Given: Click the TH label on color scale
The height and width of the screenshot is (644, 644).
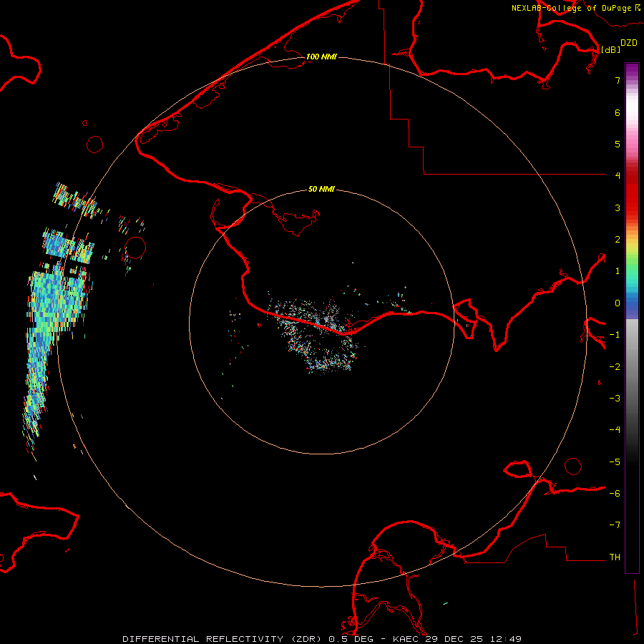Looking at the screenshot, I should coord(615,557).
